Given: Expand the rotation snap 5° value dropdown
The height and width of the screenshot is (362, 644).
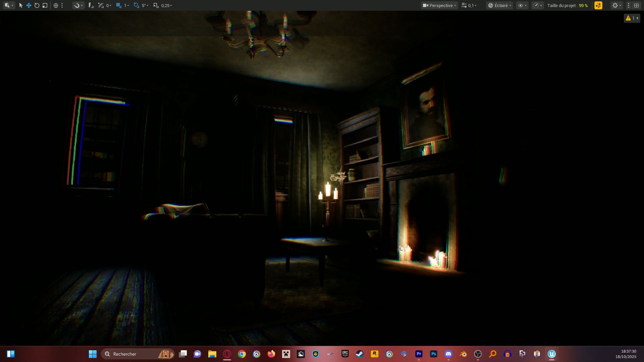Looking at the screenshot, I should [145, 5].
